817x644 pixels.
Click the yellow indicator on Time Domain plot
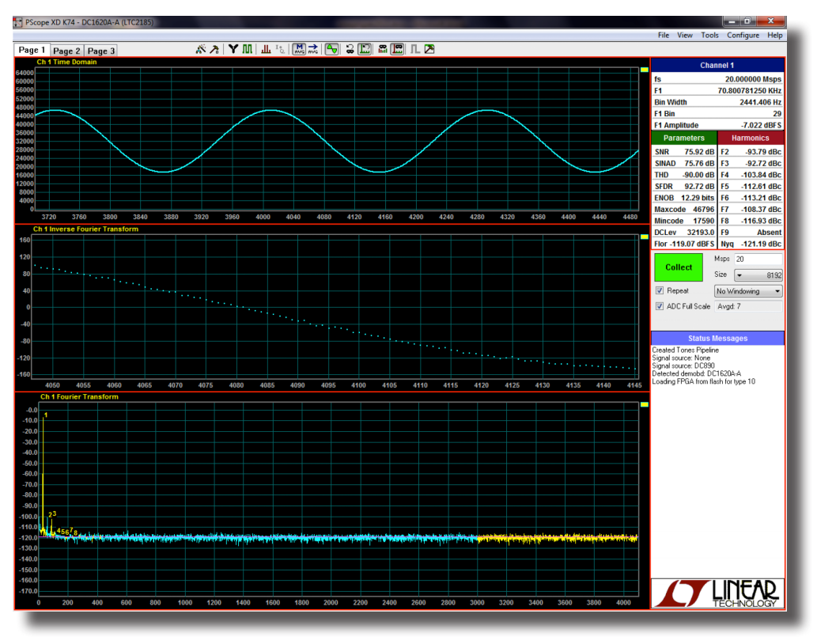pos(644,70)
